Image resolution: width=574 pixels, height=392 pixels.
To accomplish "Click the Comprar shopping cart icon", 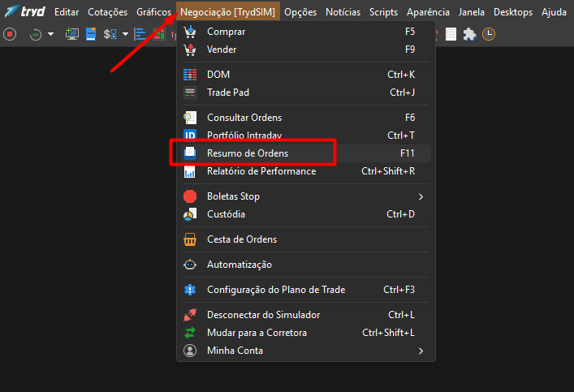I will [x=190, y=32].
